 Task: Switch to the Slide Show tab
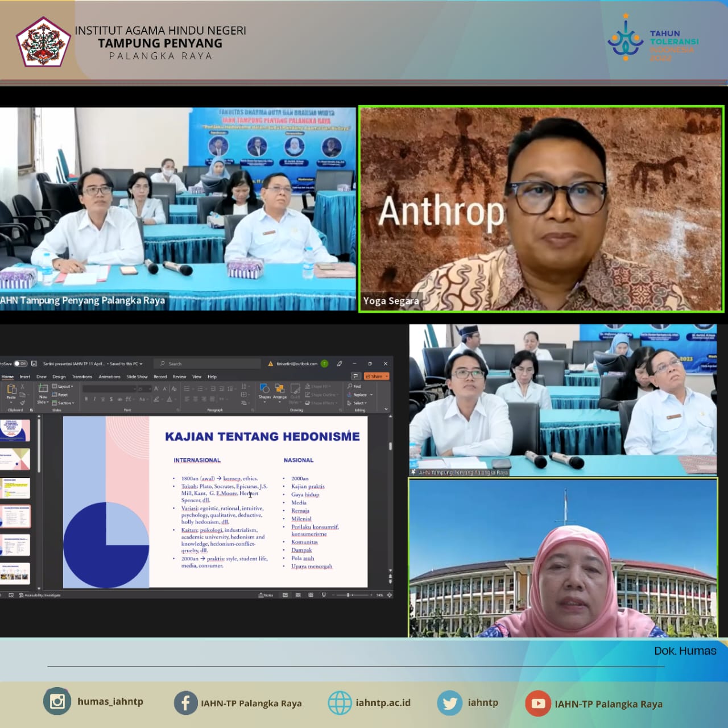pyautogui.click(x=136, y=377)
